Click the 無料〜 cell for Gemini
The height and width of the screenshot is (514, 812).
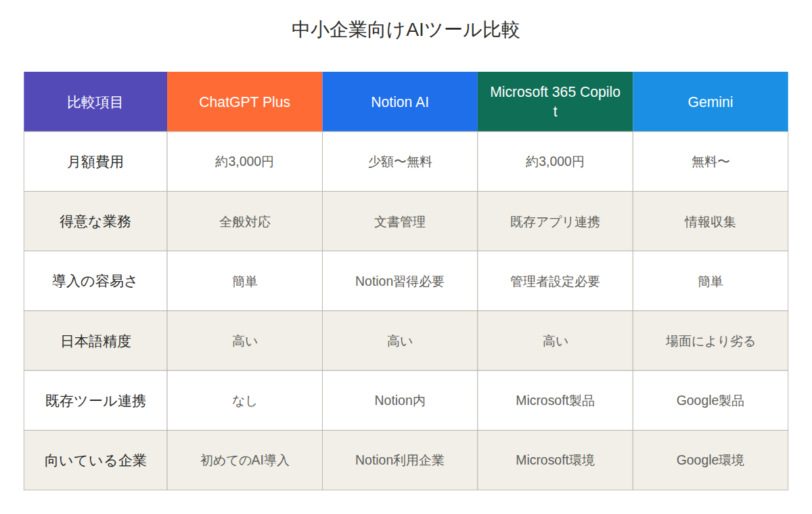(710, 162)
